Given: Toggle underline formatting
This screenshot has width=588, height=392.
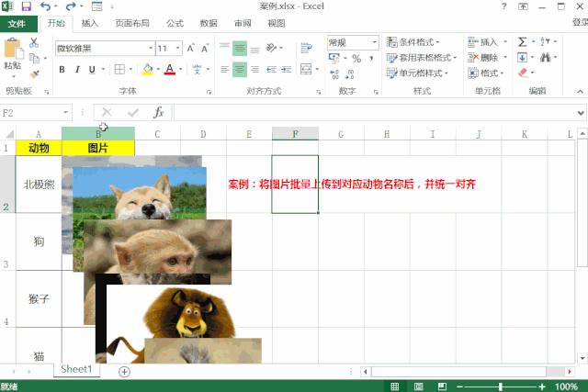Looking at the screenshot, I should 92,70.
